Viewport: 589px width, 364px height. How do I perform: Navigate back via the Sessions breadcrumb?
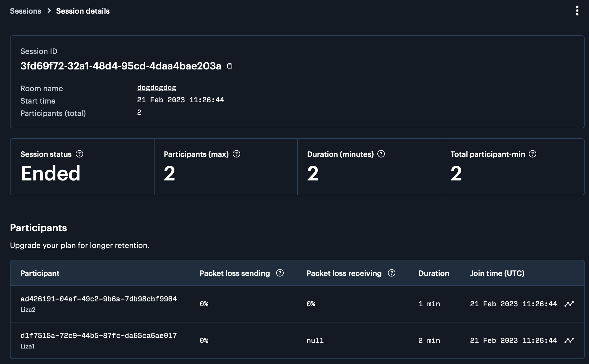coord(25,11)
